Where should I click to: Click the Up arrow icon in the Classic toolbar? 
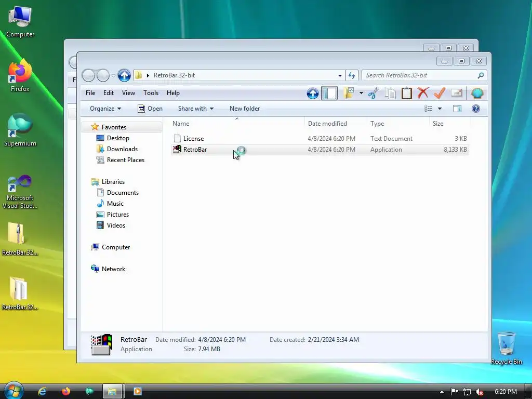(312, 93)
